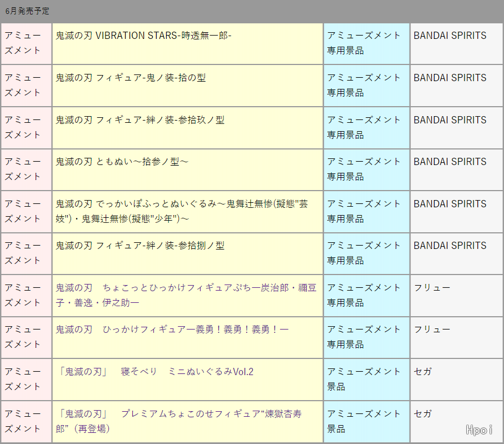Click the Hpoi watermark logo
504x444 pixels.
coord(480,430)
